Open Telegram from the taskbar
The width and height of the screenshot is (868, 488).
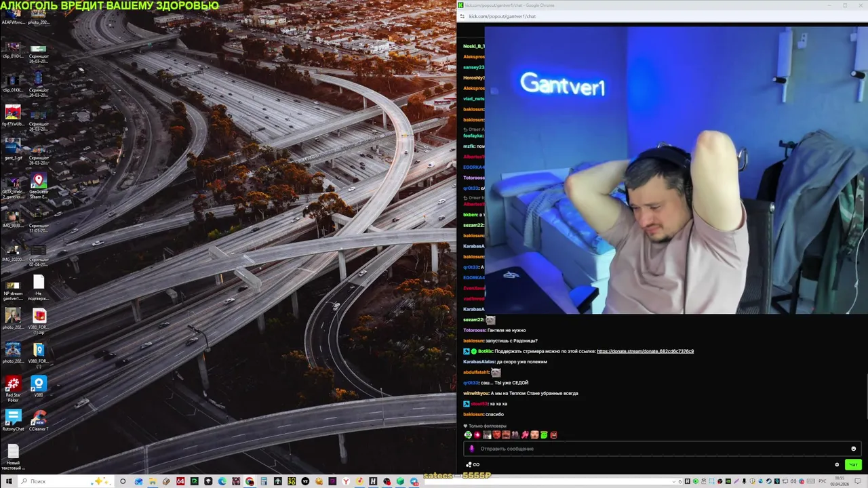coord(414,481)
